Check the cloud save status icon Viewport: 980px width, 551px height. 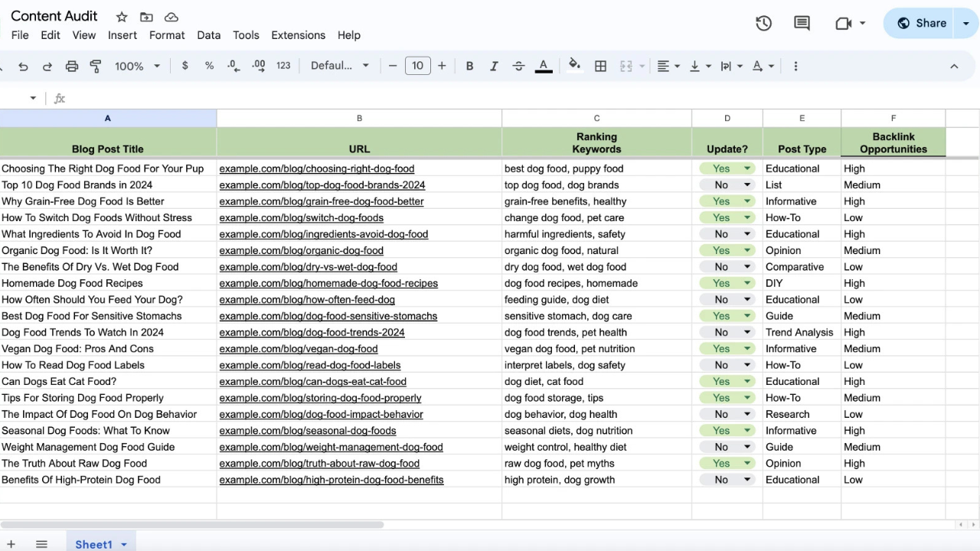tap(171, 17)
